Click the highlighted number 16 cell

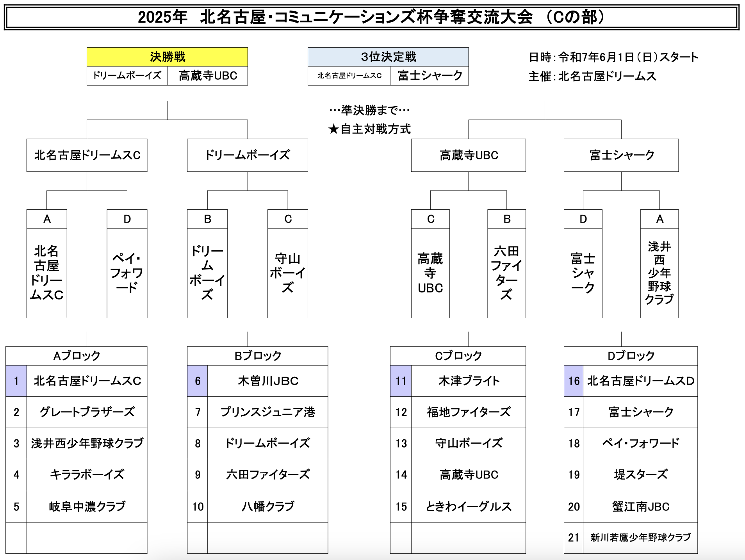pyautogui.click(x=574, y=381)
